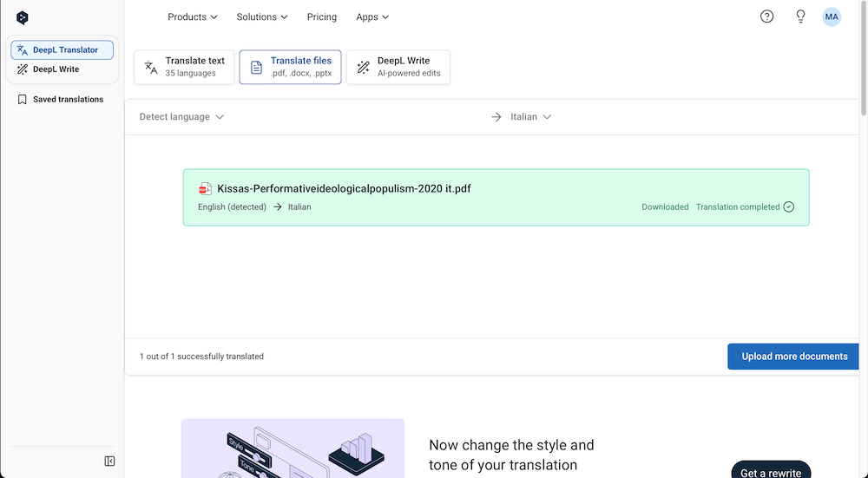Click the Translation completed checkmark icon
868x478 pixels.
(x=789, y=207)
